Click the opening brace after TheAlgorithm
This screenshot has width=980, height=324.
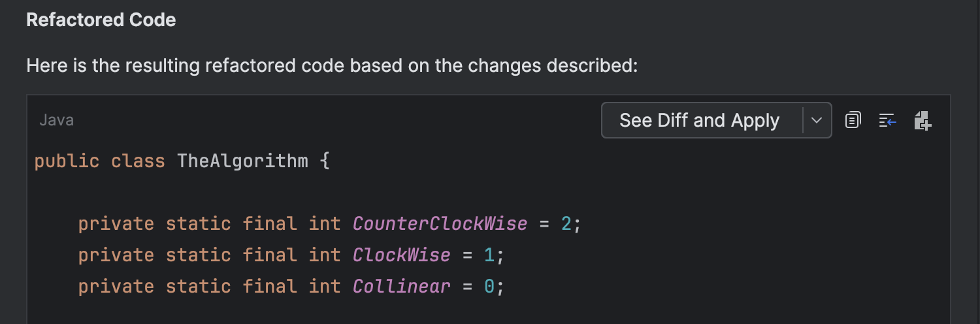[x=325, y=161]
